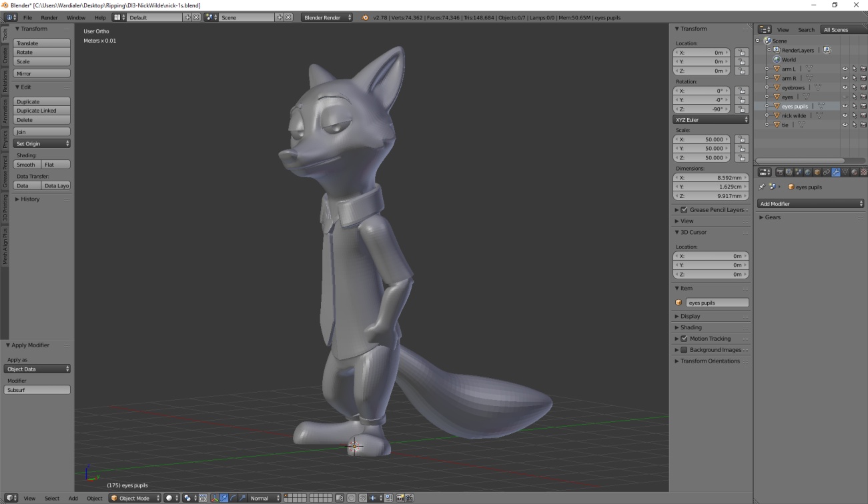Open the Texture properties tab icon
The image size is (868, 504).
coord(864,172)
